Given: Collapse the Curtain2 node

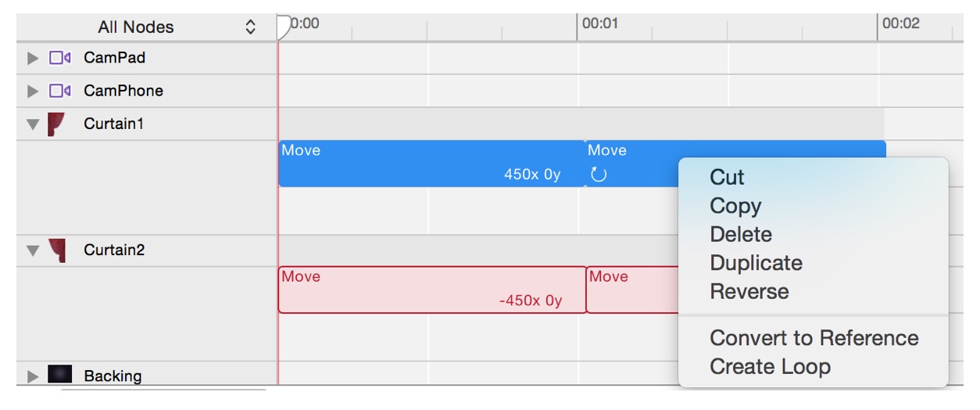Looking at the screenshot, I should 32,250.
